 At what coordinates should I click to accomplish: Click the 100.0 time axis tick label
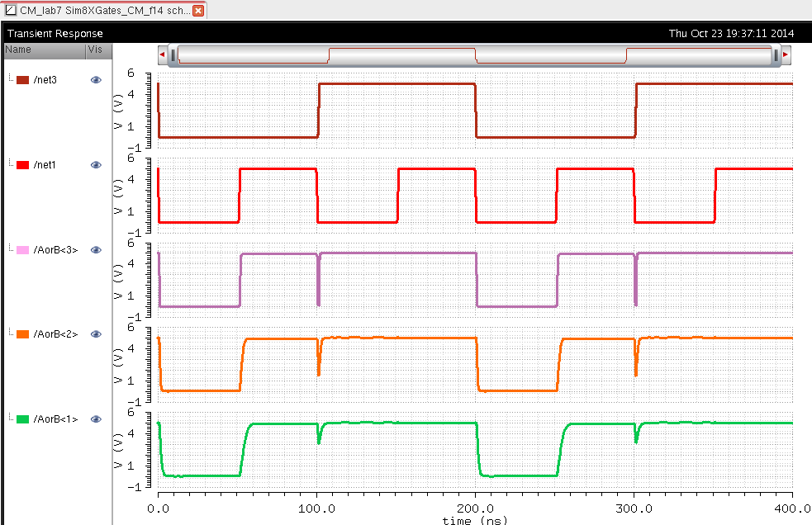click(316, 508)
